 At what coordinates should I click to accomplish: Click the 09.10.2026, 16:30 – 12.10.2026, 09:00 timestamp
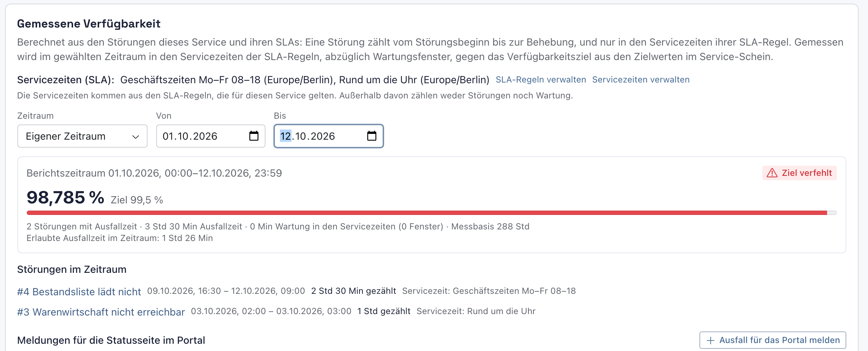pos(226,291)
